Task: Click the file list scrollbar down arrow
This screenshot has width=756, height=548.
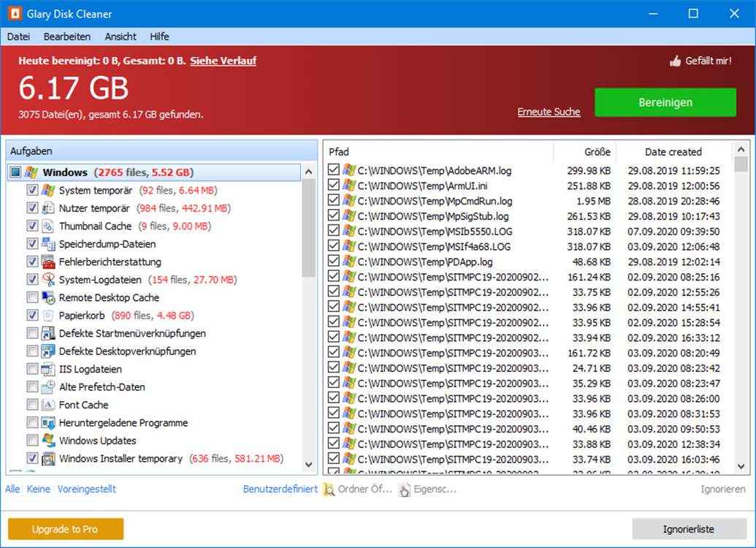Action: click(741, 466)
